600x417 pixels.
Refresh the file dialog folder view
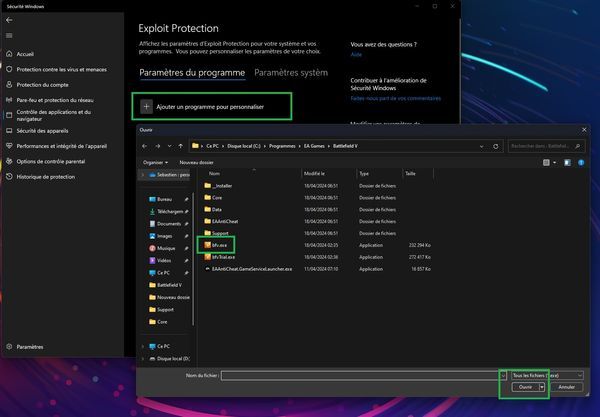coord(495,146)
